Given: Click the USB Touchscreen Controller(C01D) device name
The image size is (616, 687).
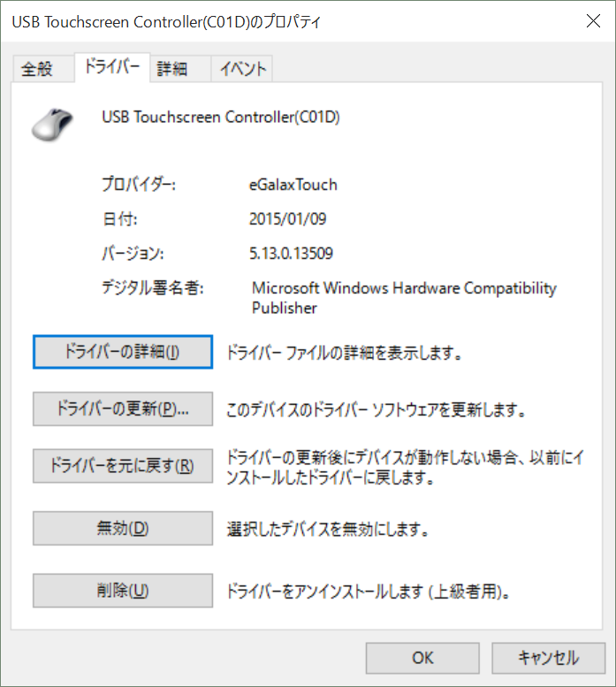Looking at the screenshot, I should click(x=221, y=117).
